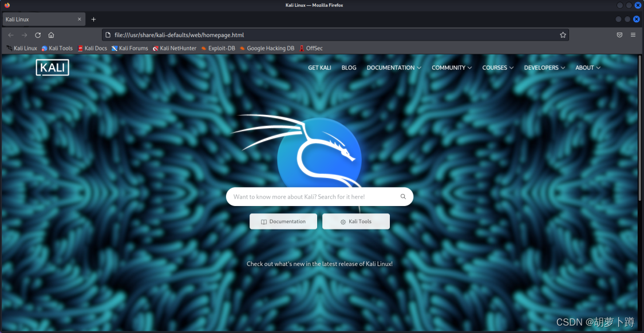Open the Kali Tools bookmark
Viewport: 644px width, 333px height.
coord(57,49)
